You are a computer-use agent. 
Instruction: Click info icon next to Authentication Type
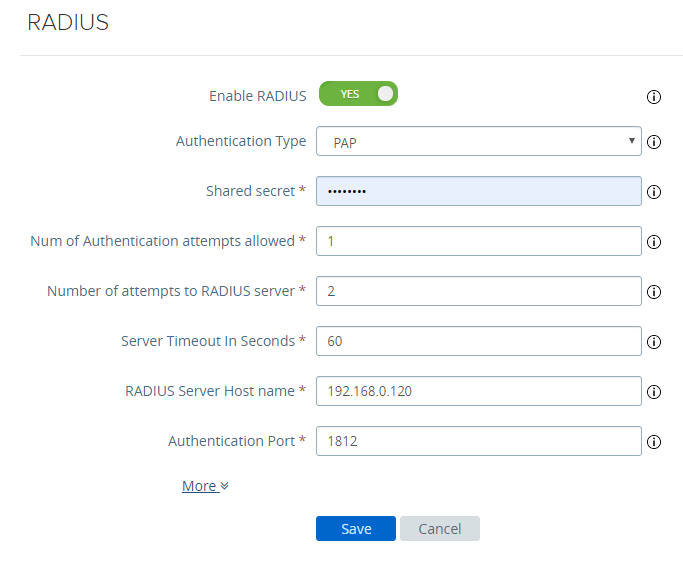point(654,142)
